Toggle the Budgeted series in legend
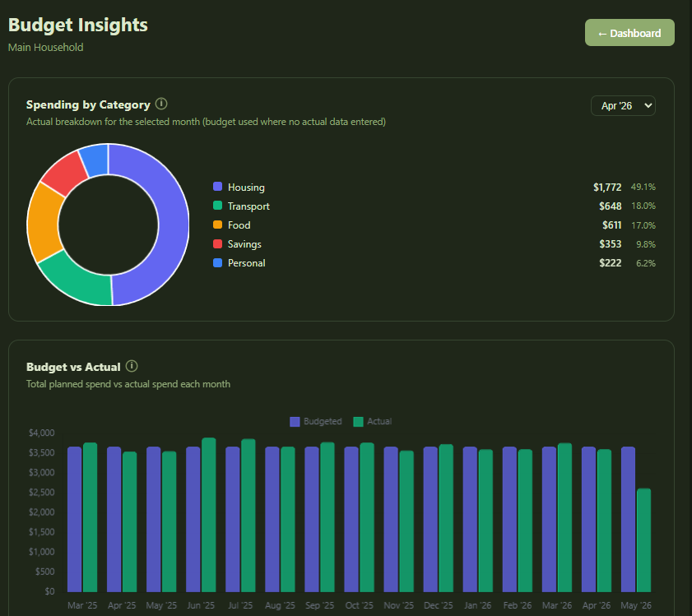 click(x=315, y=421)
